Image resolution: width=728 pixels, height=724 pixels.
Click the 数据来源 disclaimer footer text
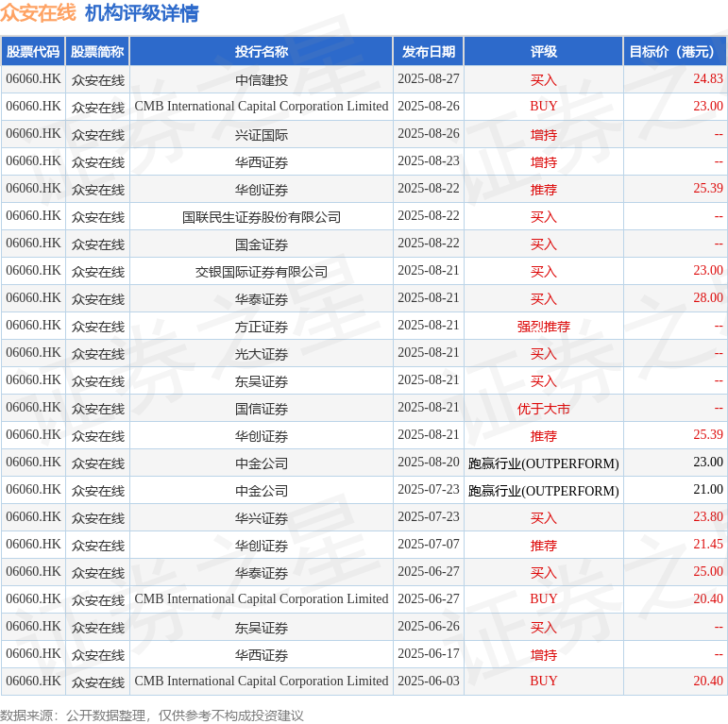[x=152, y=716]
